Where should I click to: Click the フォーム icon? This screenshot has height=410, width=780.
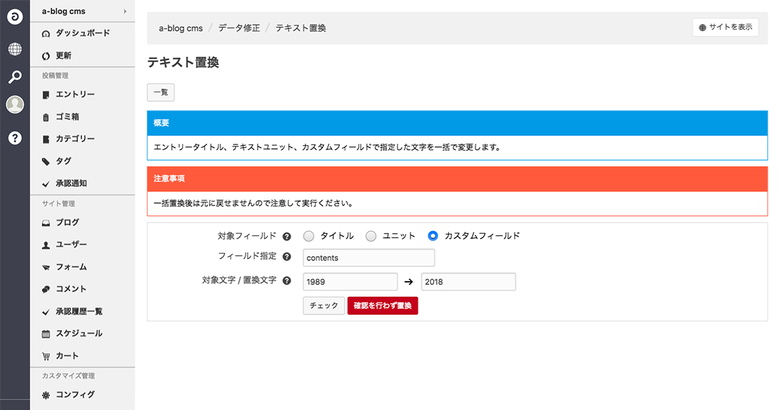click(x=46, y=267)
